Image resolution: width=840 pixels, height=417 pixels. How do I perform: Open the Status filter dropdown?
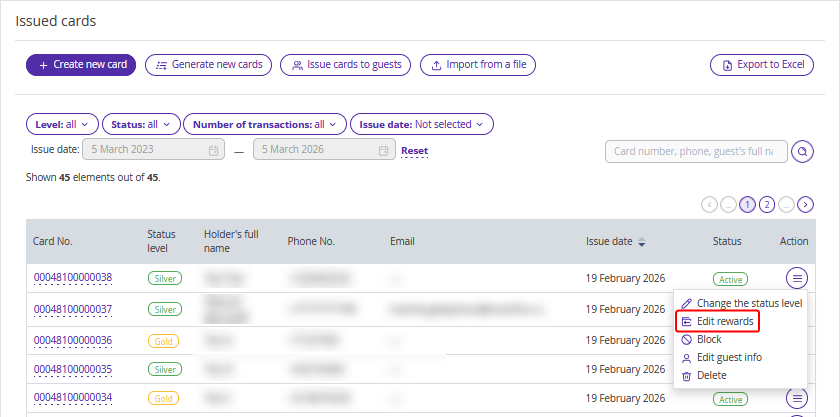click(x=140, y=124)
